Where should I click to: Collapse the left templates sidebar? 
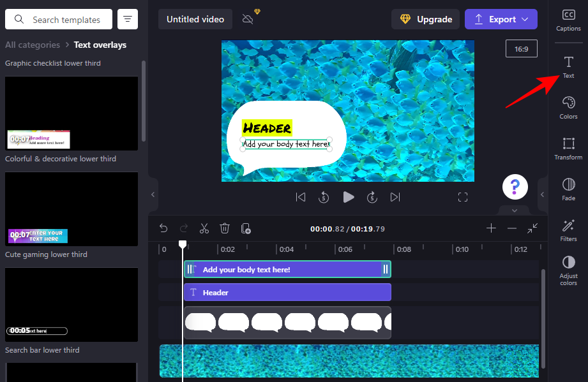[x=153, y=195]
